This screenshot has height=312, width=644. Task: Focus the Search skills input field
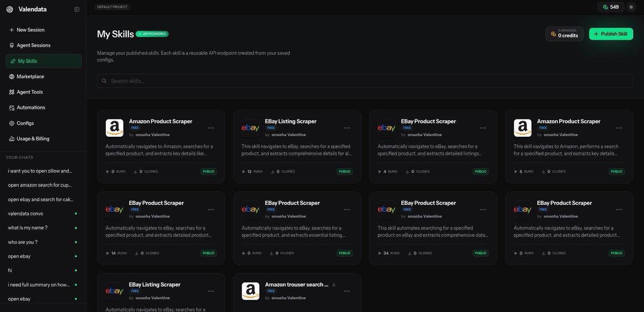365,81
